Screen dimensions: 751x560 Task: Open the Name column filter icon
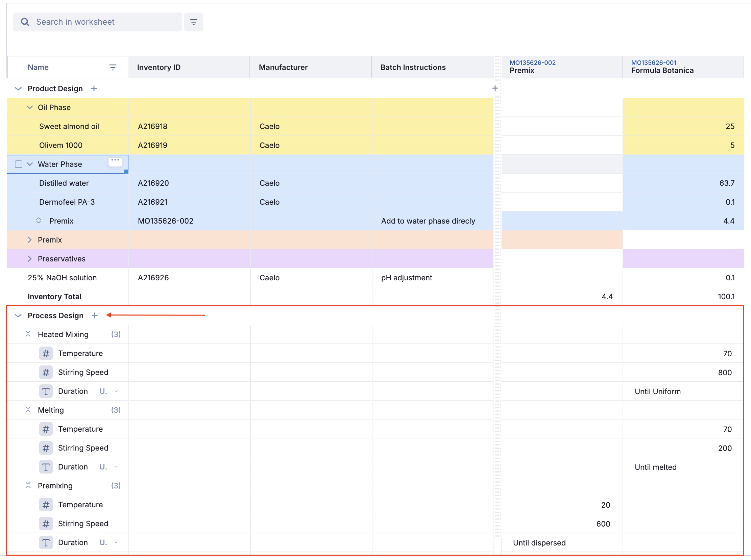pos(113,68)
